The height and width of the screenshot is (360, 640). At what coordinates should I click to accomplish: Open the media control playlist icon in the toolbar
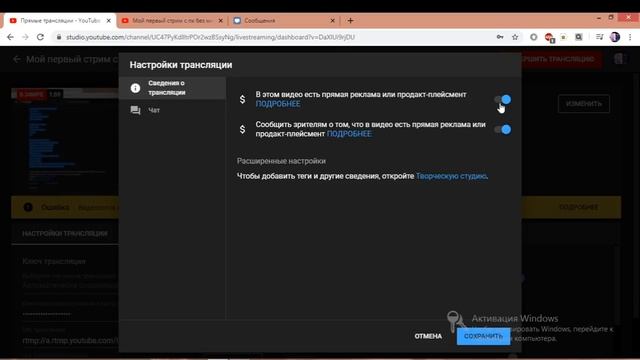599,37
